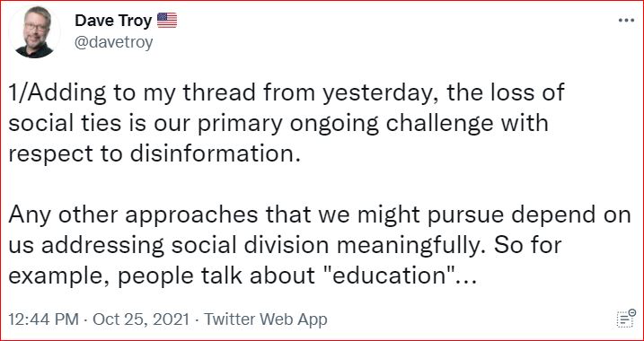Screen dimensions: 644x341
Task: Click the tweet's first paragraph about social ties
Action: (287, 123)
